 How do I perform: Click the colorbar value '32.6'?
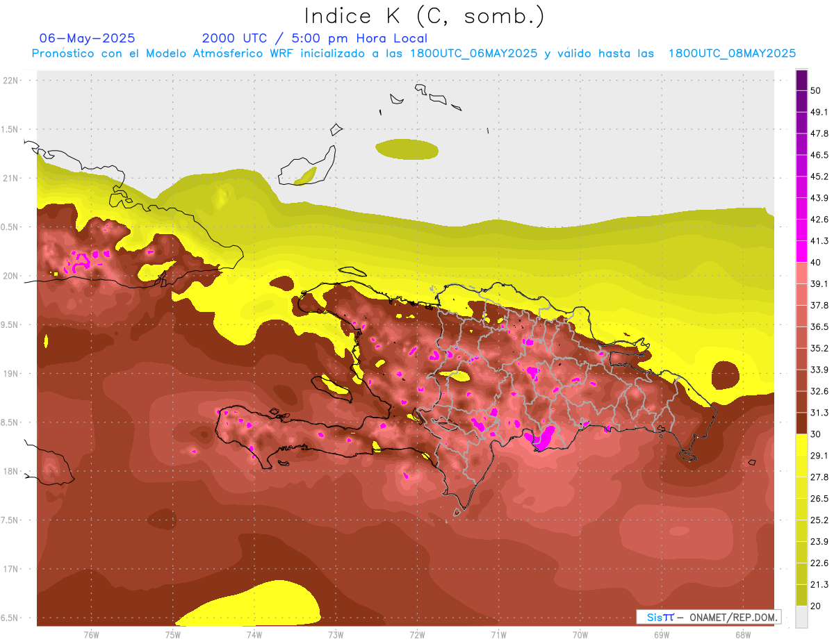pyautogui.click(x=819, y=391)
